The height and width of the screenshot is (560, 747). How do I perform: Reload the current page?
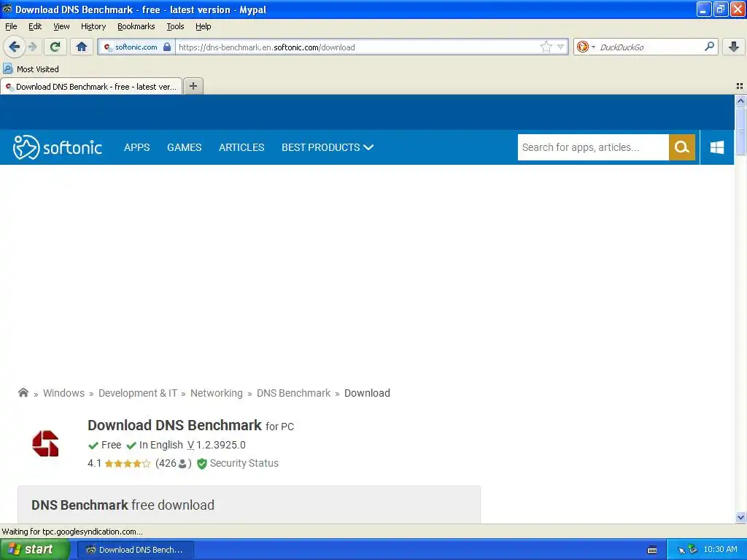click(x=55, y=47)
